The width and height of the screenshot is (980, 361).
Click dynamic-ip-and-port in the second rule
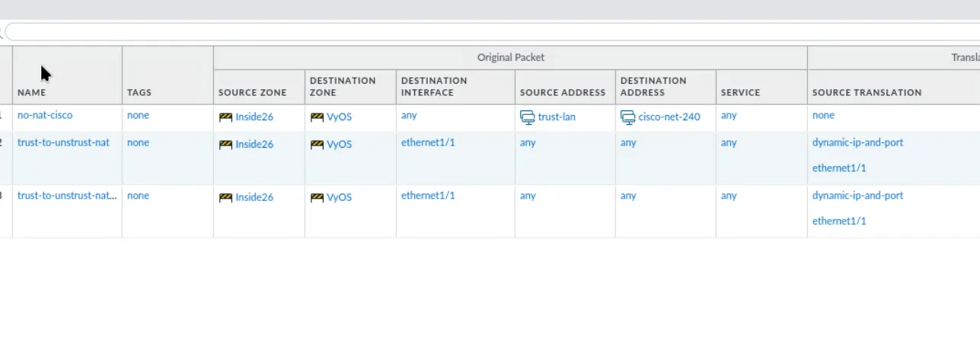857,142
